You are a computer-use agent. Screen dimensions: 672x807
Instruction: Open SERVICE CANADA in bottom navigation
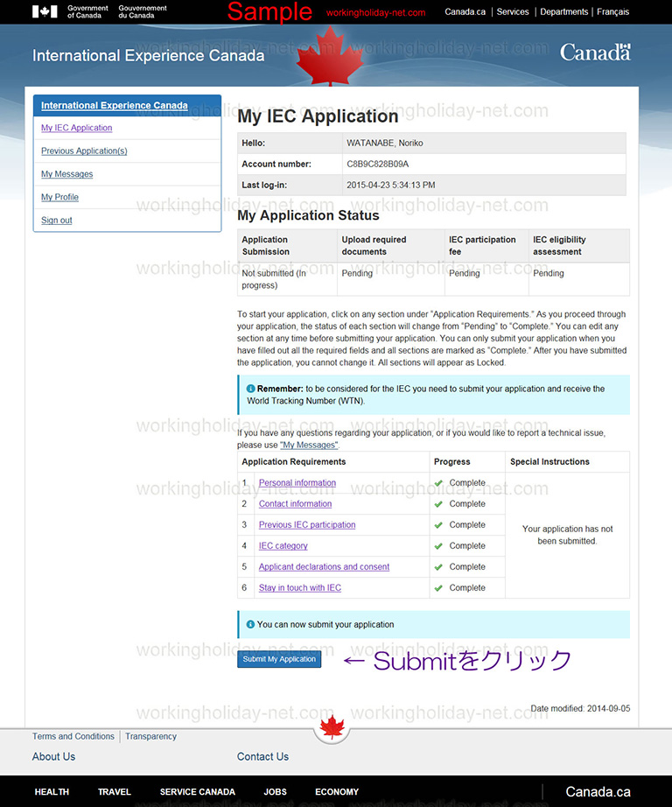point(197,792)
